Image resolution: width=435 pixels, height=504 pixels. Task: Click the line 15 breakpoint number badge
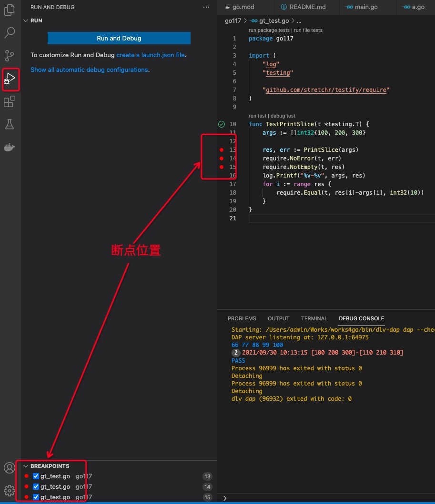click(208, 497)
